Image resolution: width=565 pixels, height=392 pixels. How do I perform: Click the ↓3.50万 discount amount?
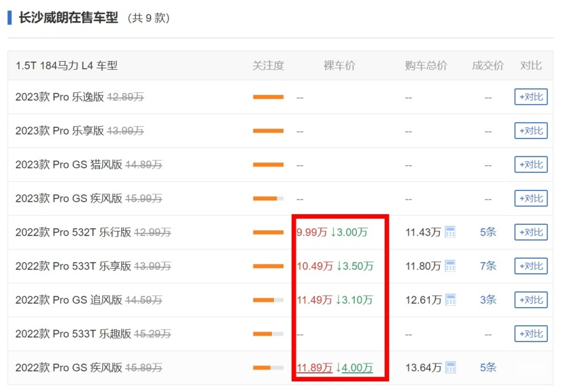355,266
